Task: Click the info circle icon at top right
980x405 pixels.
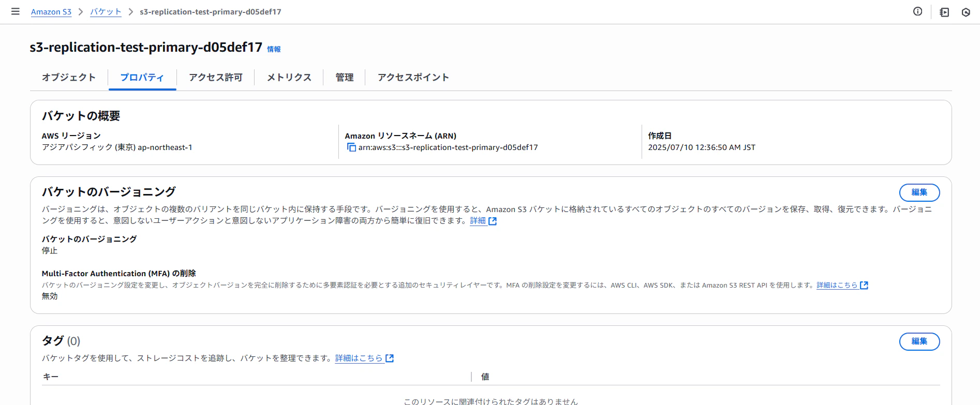Action: 917,11
